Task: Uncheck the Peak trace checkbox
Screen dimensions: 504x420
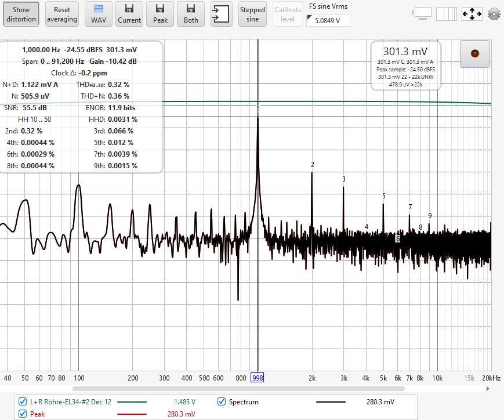Action: point(23,414)
